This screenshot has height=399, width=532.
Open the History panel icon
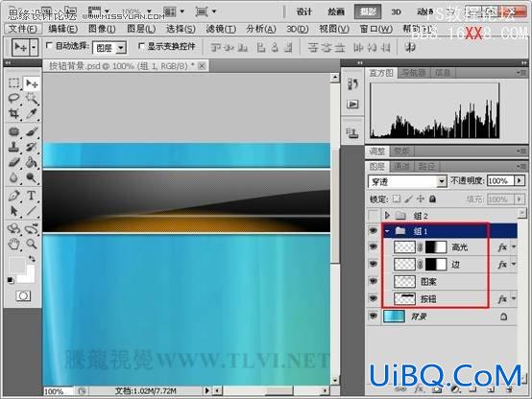click(x=352, y=83)
